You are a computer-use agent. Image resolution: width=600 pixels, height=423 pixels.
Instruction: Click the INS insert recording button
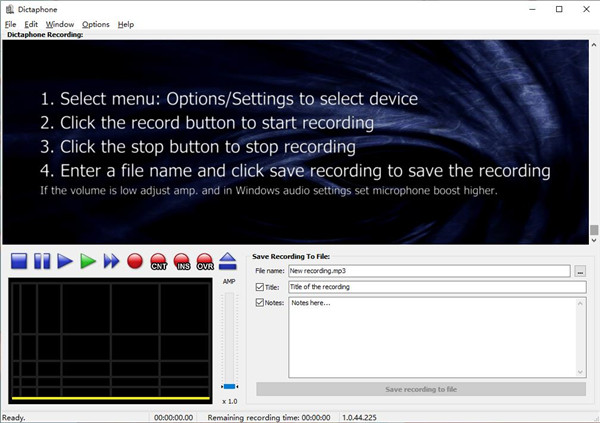click(181, 262)
